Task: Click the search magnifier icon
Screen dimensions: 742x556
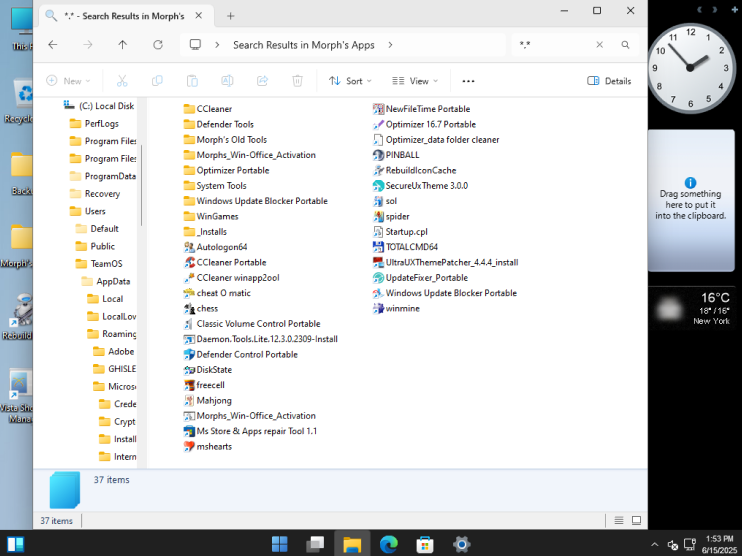Action: coord(625,45)
